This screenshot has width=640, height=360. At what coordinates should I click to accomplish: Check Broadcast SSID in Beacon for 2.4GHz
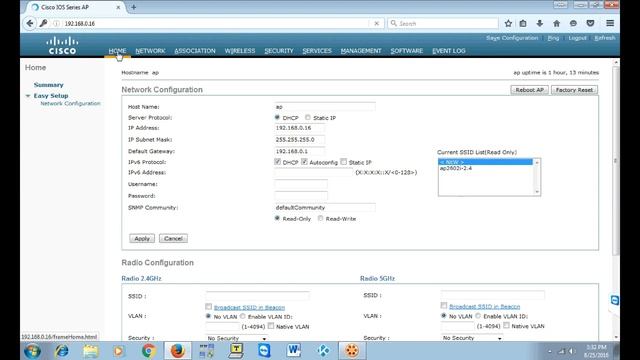pyautogui.click(x=209, y=307)
